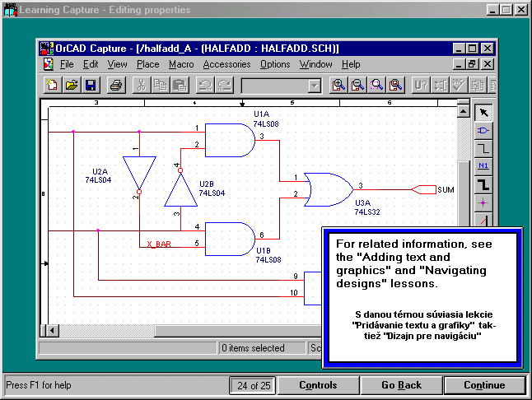
Task: Select the Place Junction tool
Action: click(484, 202)
